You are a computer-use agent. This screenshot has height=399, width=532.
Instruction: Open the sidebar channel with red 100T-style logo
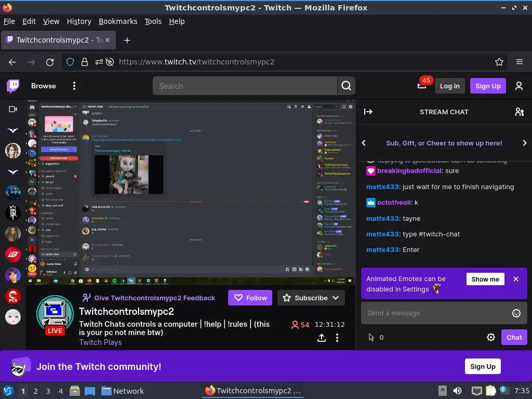tap(13, 255)
